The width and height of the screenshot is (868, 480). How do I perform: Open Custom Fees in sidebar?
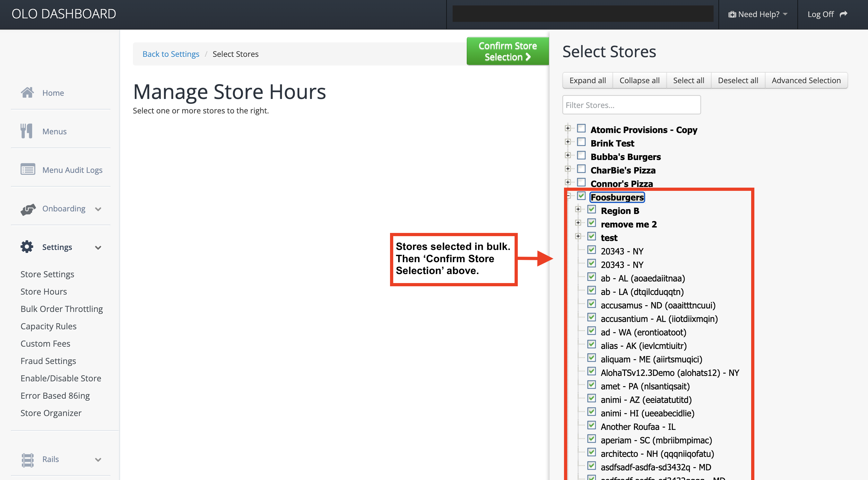pos(46,343)
